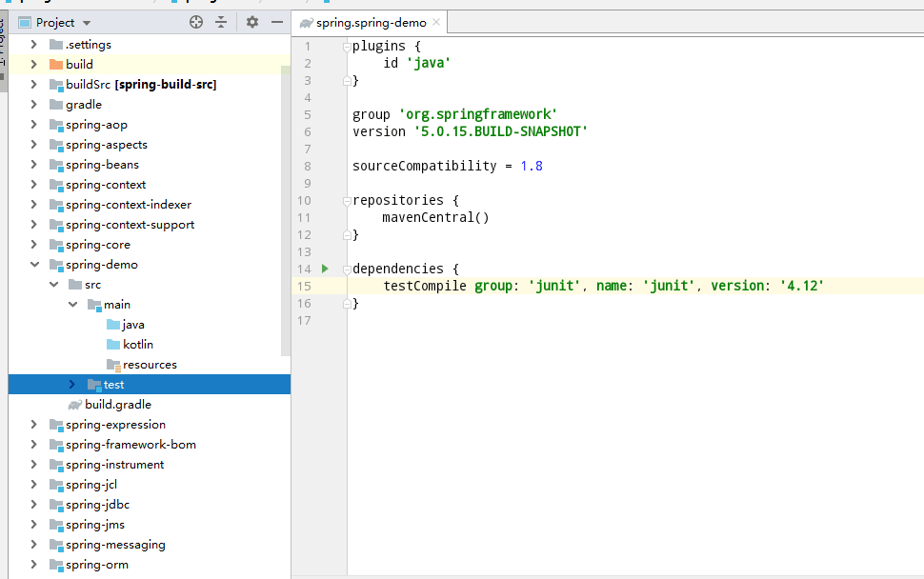
Task: Expand the spring-aop module
Action: tap(33, 125)
